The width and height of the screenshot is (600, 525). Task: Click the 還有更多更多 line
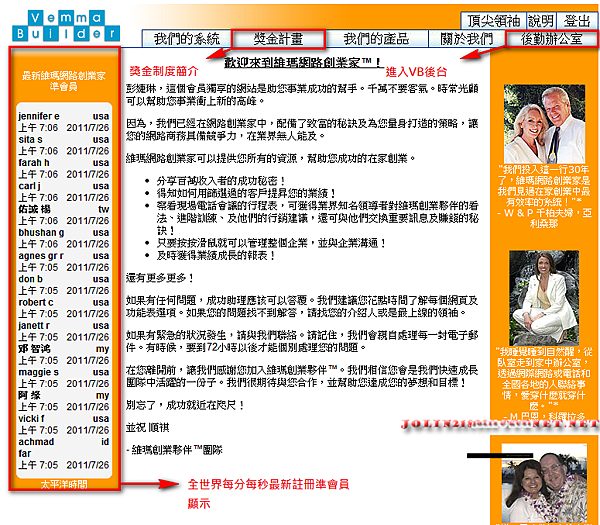[160, 278]
